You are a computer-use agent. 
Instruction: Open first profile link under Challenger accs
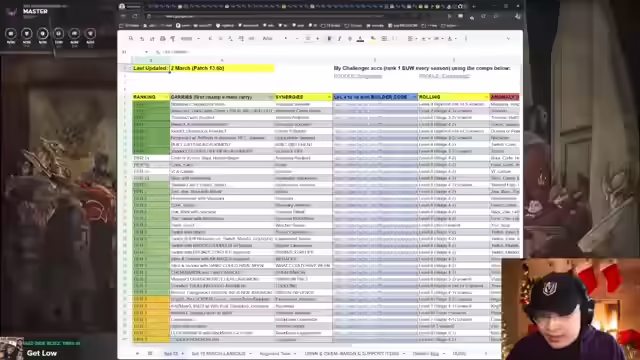(358, 76)
